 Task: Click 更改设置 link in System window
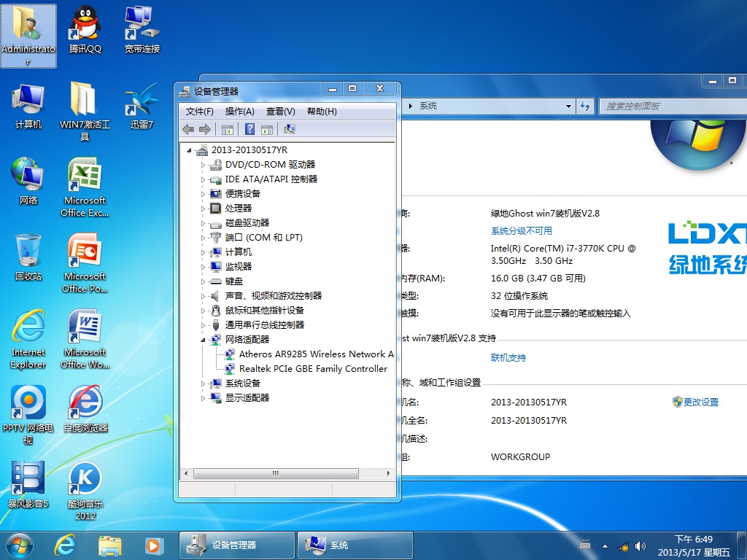[x=701, y=402]
